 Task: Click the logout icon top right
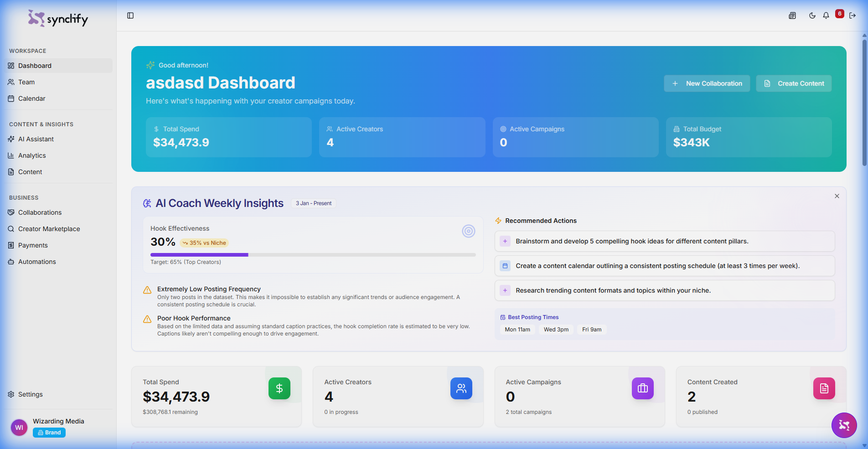853,15
